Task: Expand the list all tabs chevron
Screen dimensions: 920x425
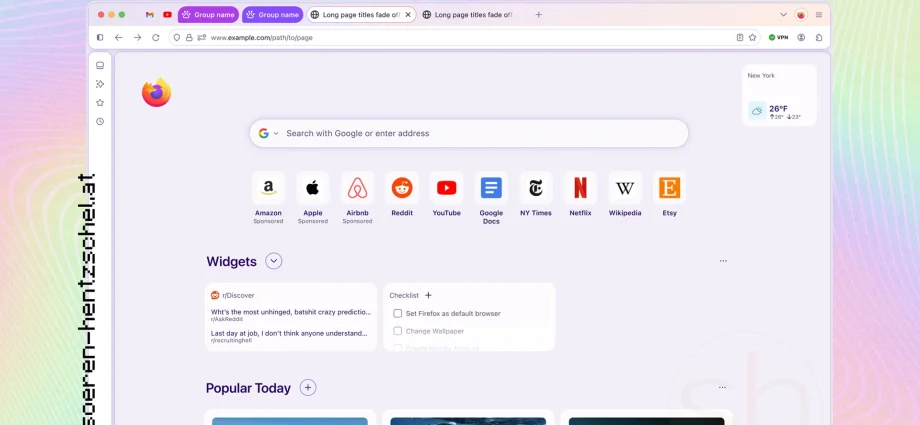Action: coord(783,15)
